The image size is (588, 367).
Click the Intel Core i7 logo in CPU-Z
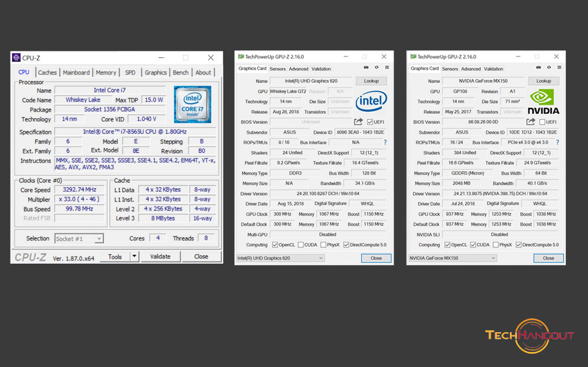point(192,104)
